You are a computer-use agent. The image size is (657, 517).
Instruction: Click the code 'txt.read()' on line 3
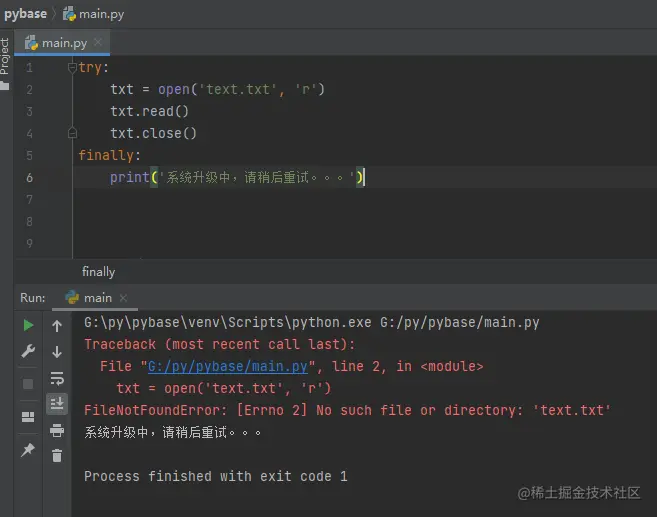tap(150, 111)
